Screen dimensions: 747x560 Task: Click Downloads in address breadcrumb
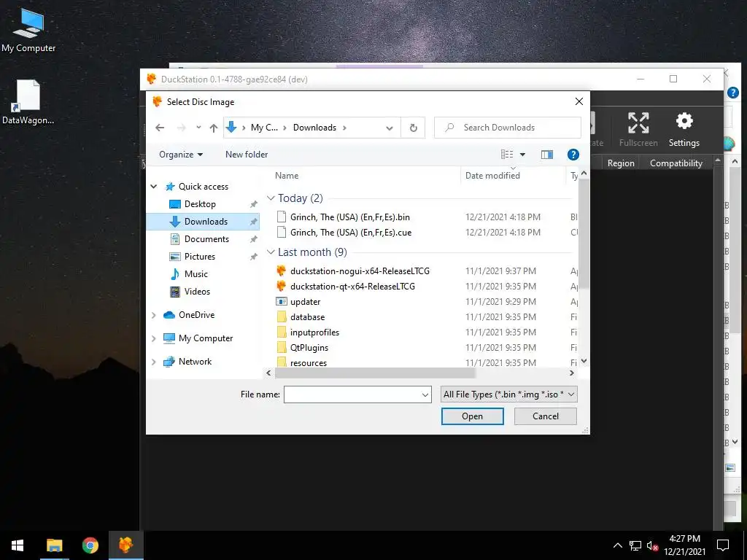[314, 128]
